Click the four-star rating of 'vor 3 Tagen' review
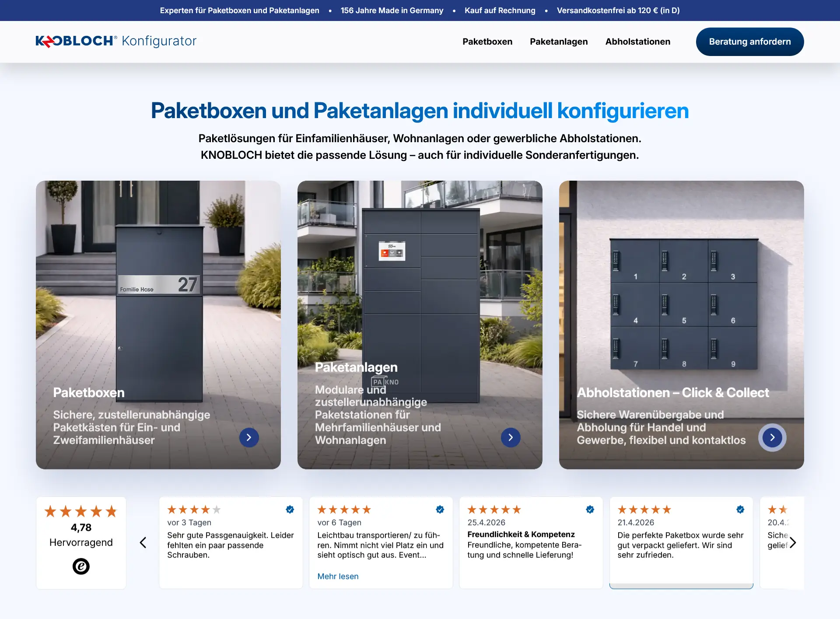 coord(194,510)
